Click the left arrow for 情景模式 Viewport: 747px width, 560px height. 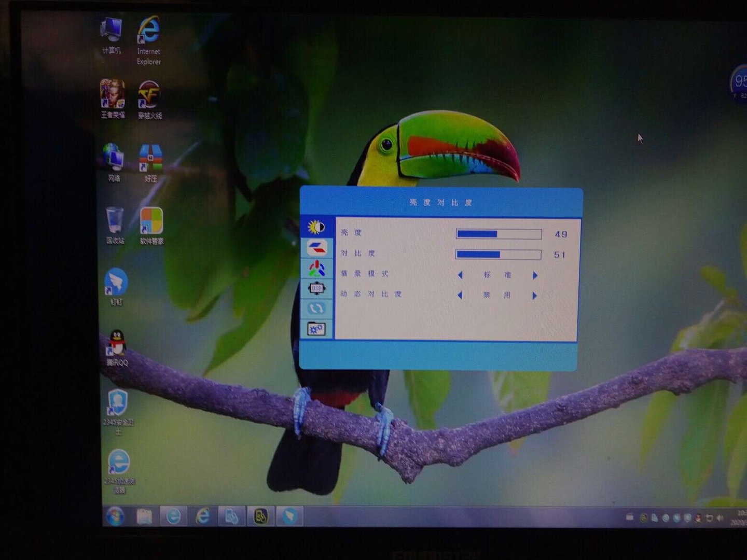pos(460,275)
